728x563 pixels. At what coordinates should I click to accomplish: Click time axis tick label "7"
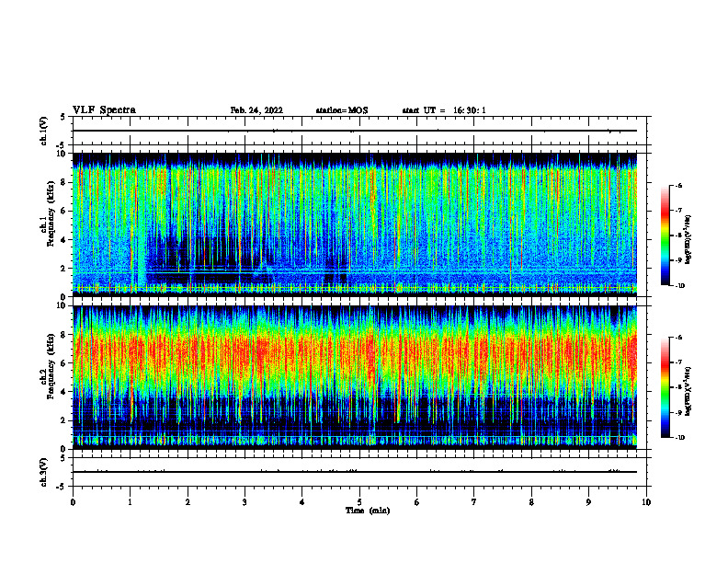(474, 502)
